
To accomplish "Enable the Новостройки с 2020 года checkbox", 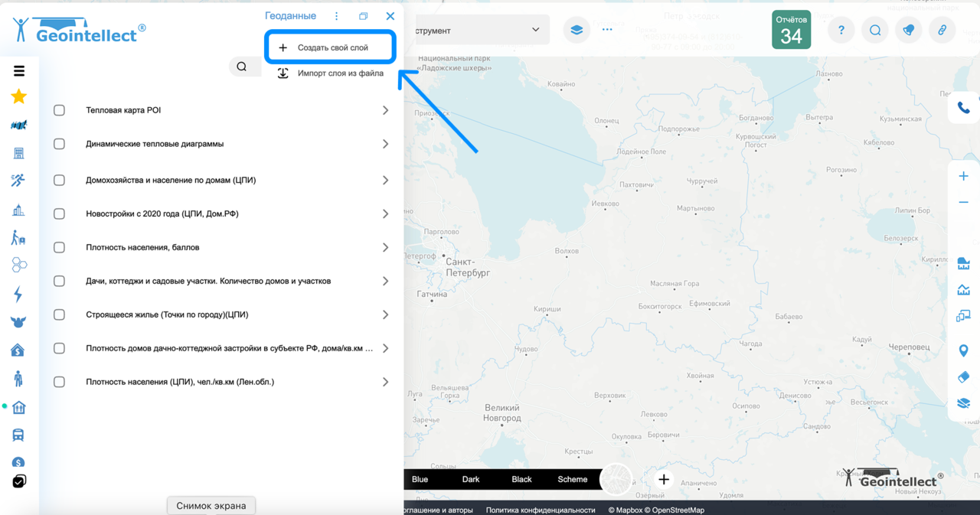I will click(x=59, y=213).
